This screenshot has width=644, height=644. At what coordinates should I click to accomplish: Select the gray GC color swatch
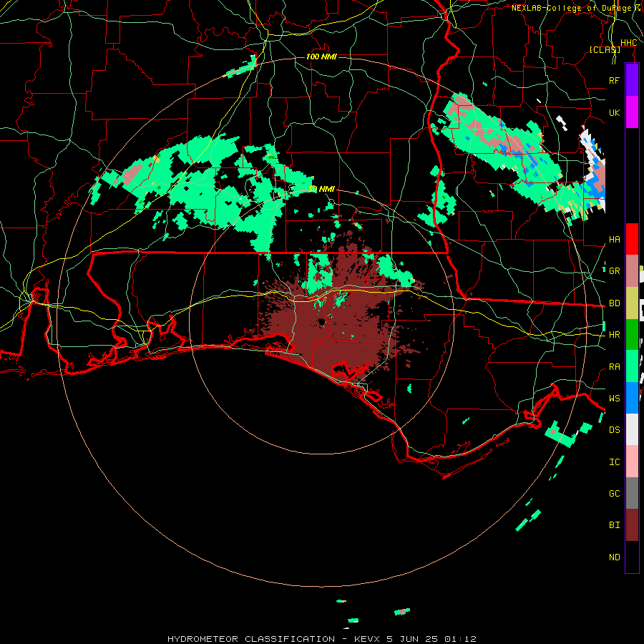point(632,493)
